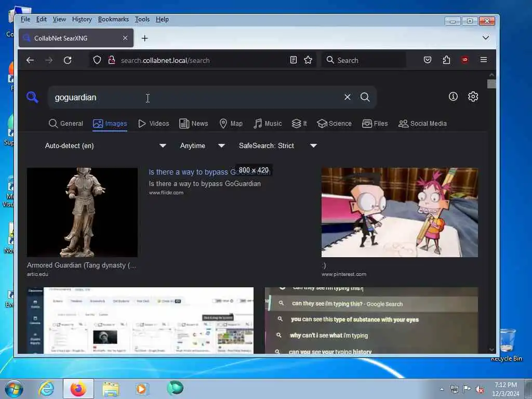Submit search with magnifier button

[365, 97]
